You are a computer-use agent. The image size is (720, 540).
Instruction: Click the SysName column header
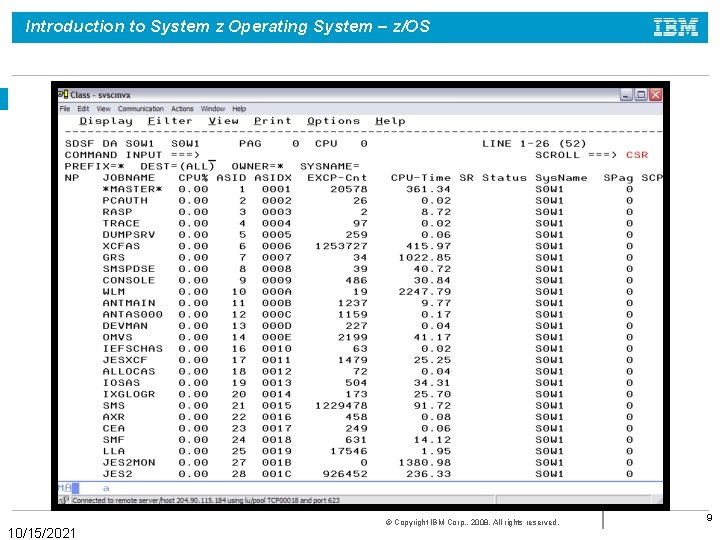[x=561, y=178]
